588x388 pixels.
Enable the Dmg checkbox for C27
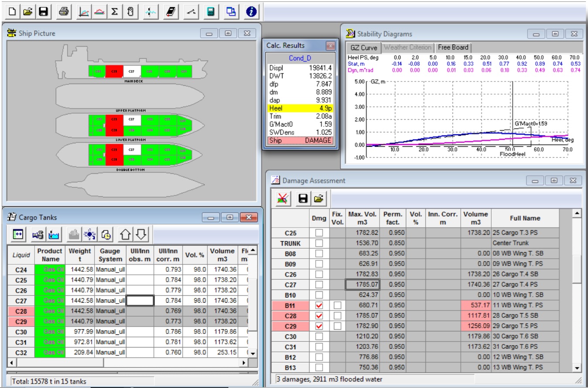[x=319, y=285]
